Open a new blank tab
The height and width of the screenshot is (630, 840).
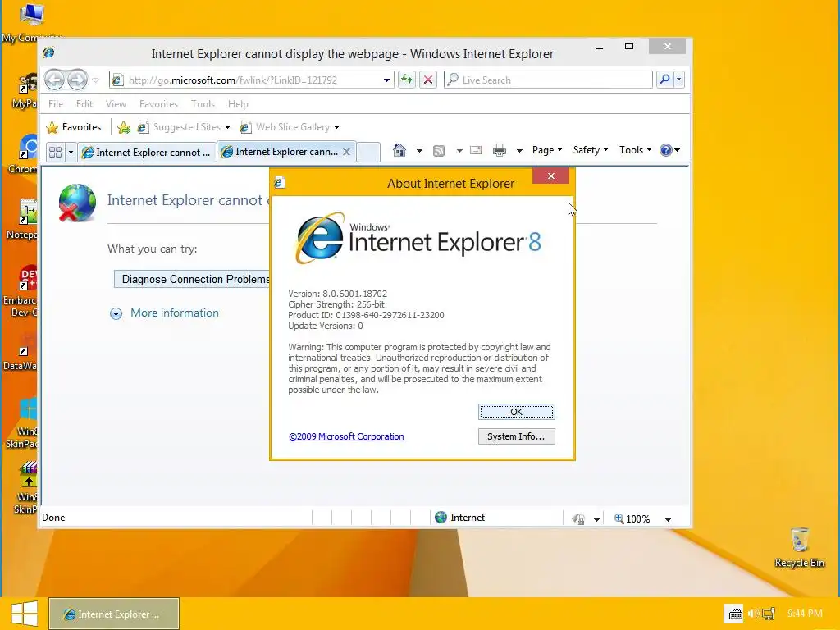click(x=368, y=152)
